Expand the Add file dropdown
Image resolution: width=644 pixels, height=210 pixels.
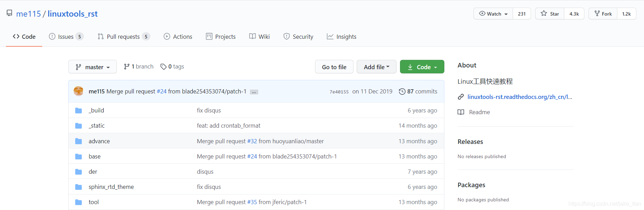pyautogui.click(x=376, y=67)
